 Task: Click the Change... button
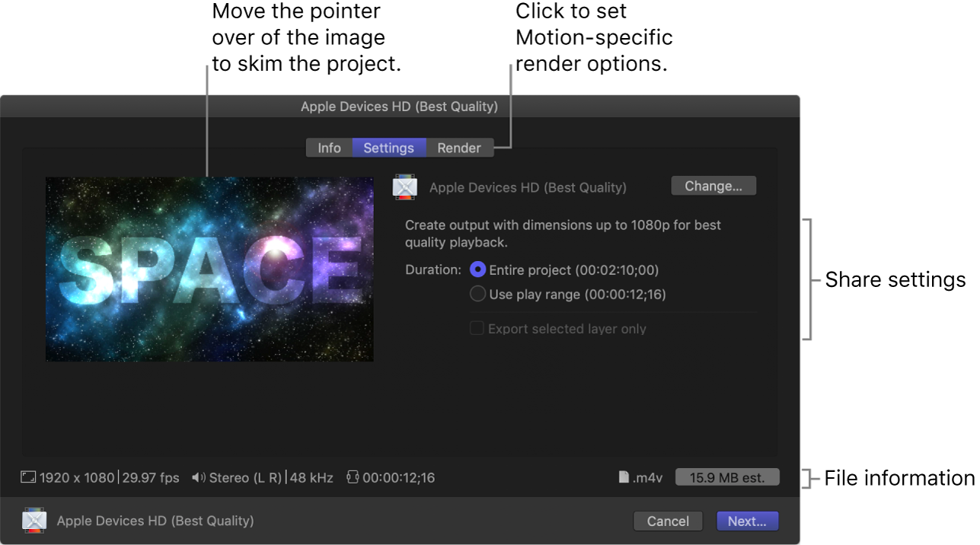(713, 186)
